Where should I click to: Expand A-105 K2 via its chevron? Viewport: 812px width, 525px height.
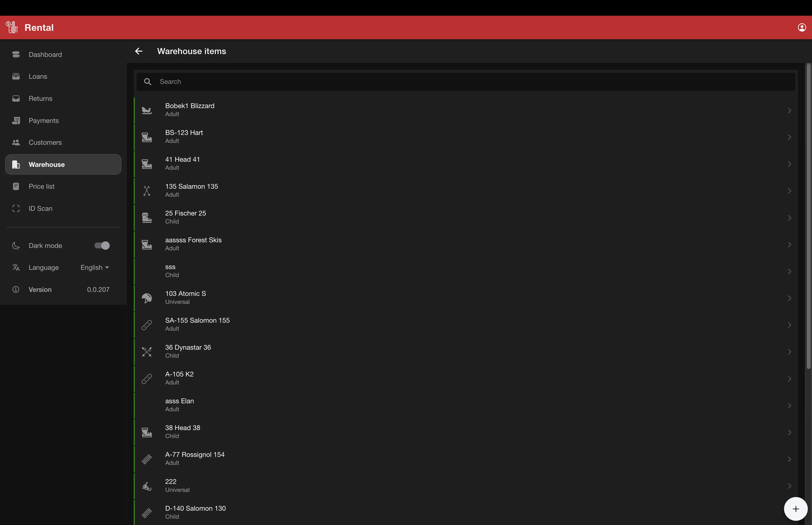789,379
